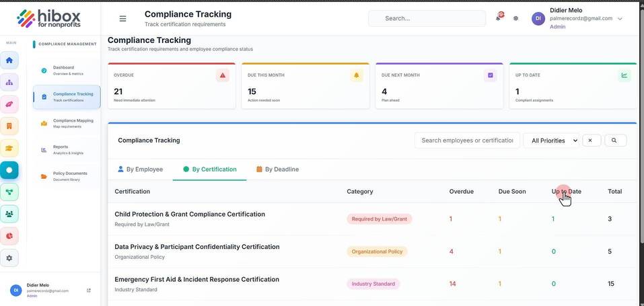
Task: Click the Certification column header
Action: tap(133, 192)
